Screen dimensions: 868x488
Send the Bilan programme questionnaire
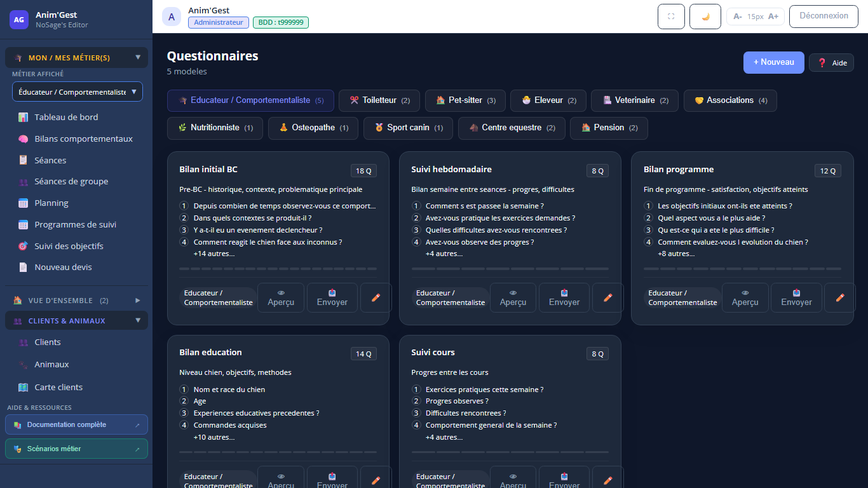coord(796,297)
